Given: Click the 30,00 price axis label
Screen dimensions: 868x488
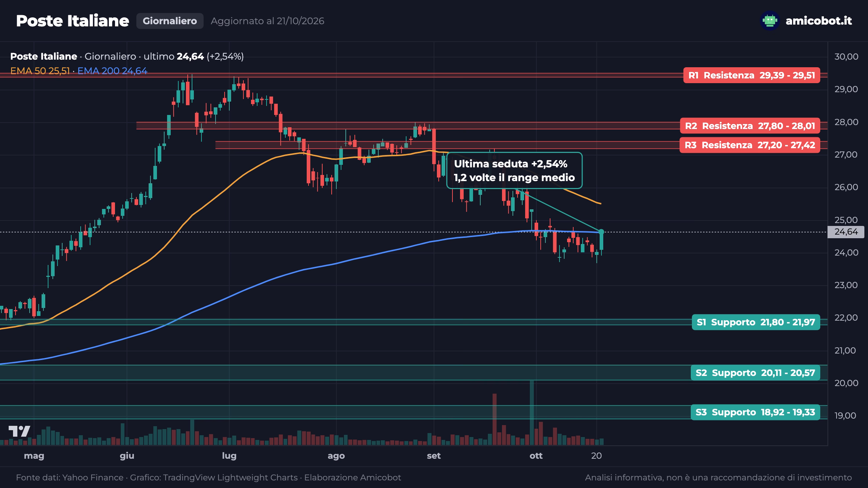Looking at the screenshot, I should pos(846,56).
